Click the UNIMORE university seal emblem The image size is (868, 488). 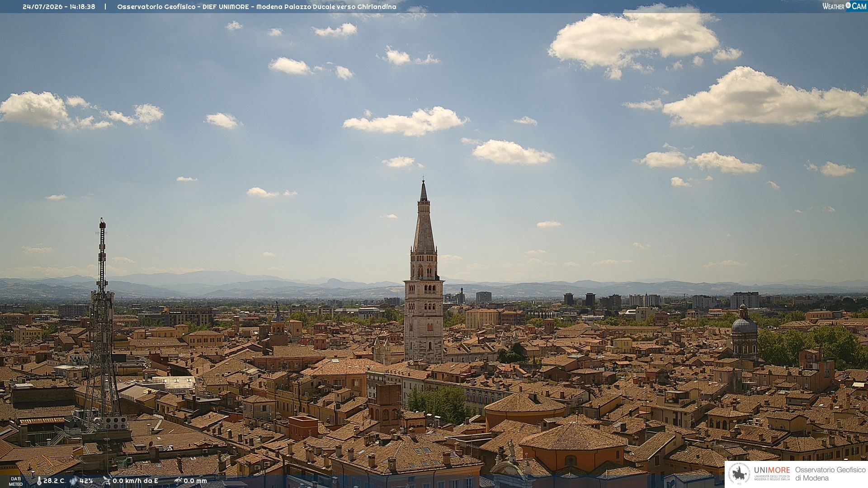pos(740,473)
